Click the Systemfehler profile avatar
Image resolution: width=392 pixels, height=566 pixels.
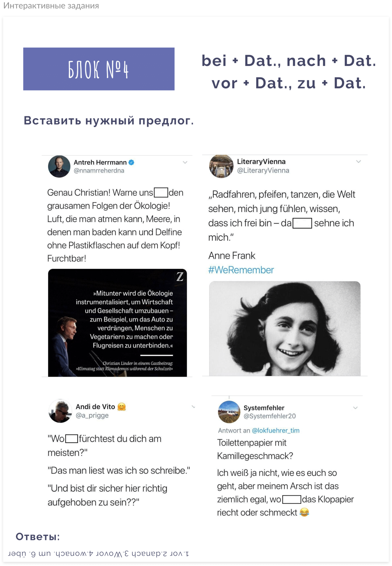click(229, 412)
